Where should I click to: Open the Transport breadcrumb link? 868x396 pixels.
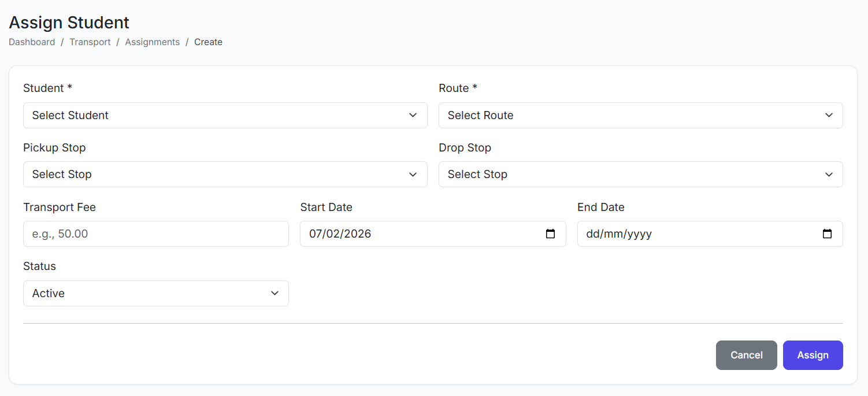pos(90,42)
